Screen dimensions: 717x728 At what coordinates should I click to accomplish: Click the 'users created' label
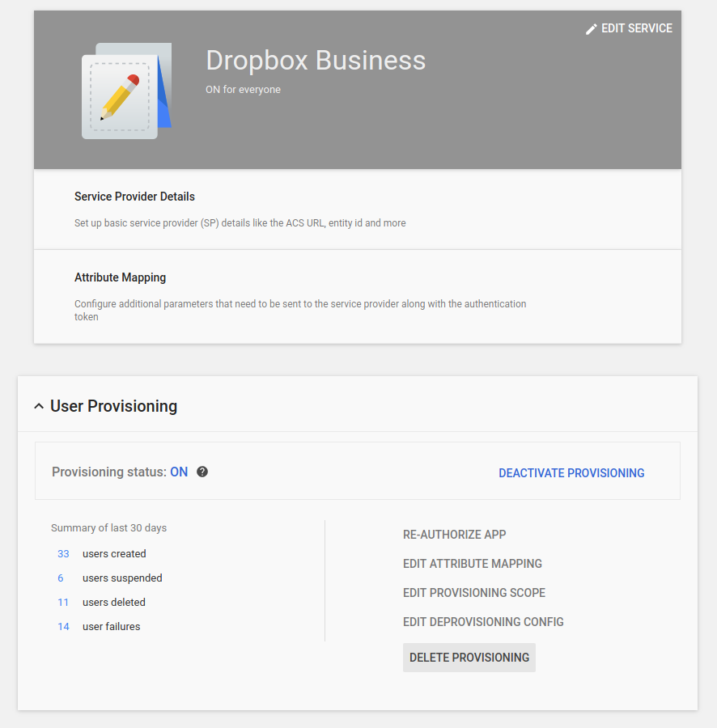point(114,554)
